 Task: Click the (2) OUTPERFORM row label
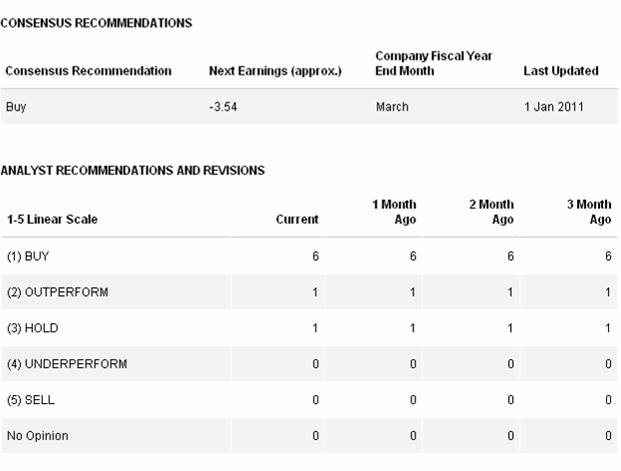click(57, 292)
